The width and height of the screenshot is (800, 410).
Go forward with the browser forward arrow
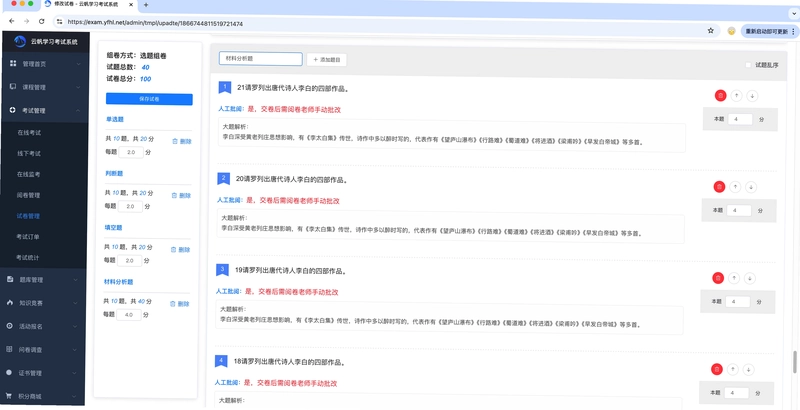27,21
